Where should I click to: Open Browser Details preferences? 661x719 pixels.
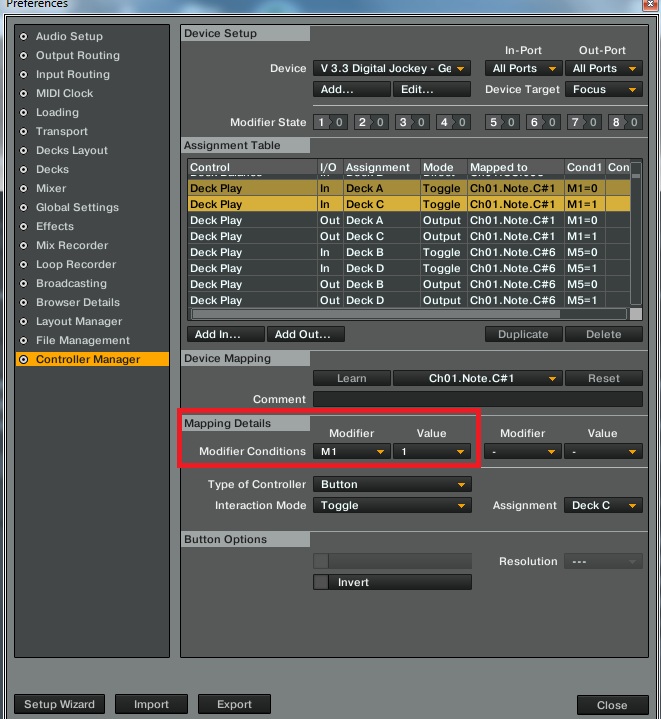tap(78, 303)
